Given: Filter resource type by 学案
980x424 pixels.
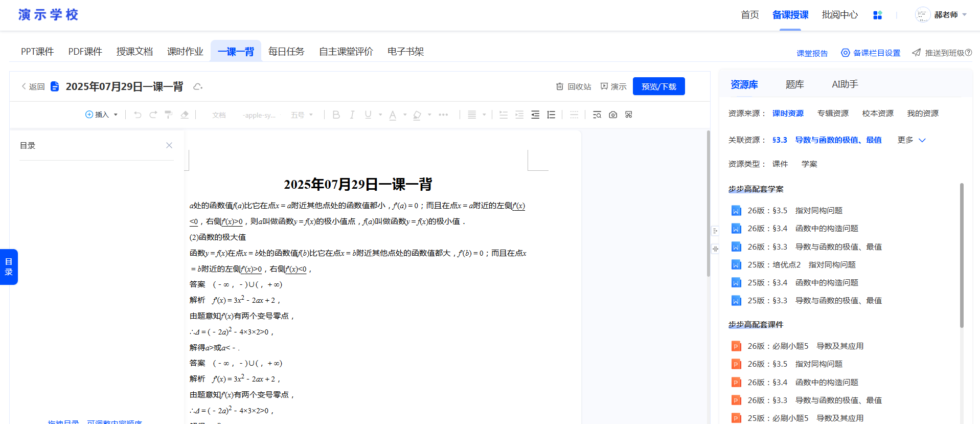Looking at the screenshot, I should 809,164.
